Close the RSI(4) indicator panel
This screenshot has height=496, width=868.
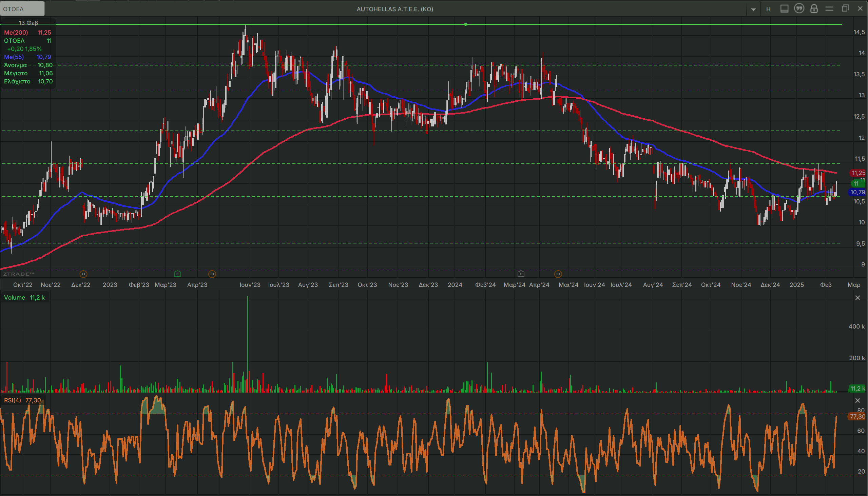click(x=858, y=401)
